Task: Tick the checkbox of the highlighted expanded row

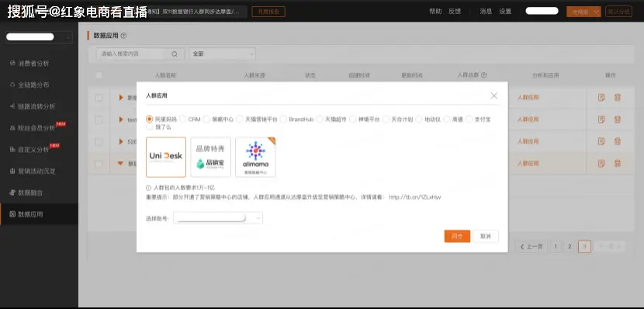Action: pos(99,164)
